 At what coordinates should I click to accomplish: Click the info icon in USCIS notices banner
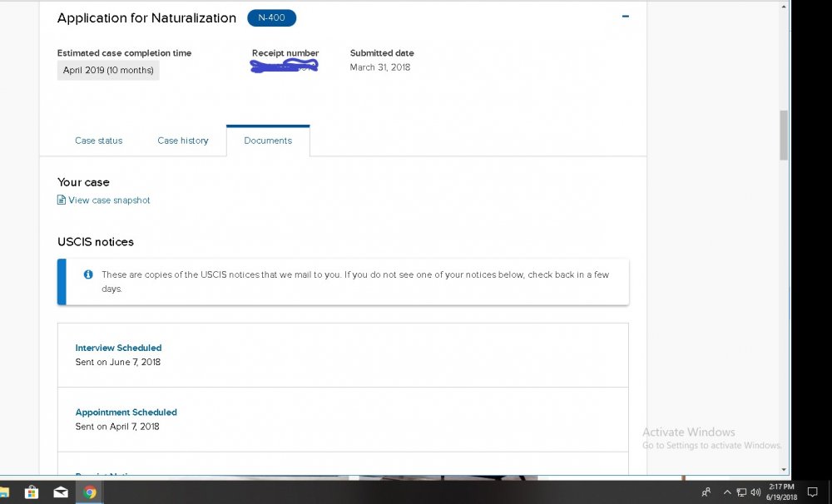pyautogui.click(x=88, y=274)
